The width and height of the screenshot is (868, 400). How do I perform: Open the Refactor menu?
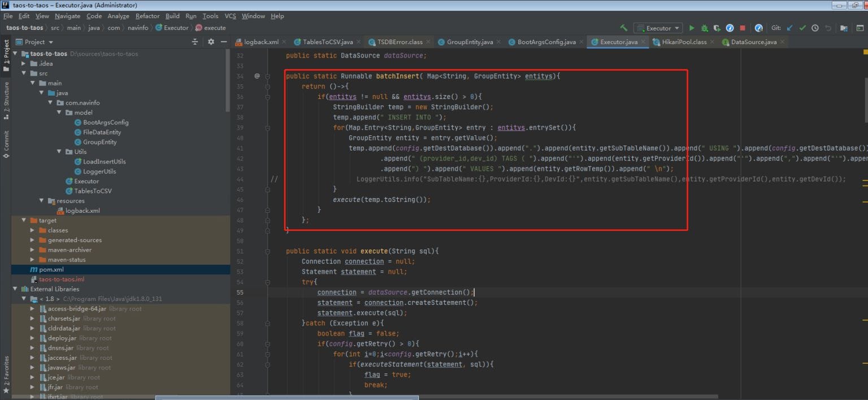pyautogui.click(x=147, y=16)
